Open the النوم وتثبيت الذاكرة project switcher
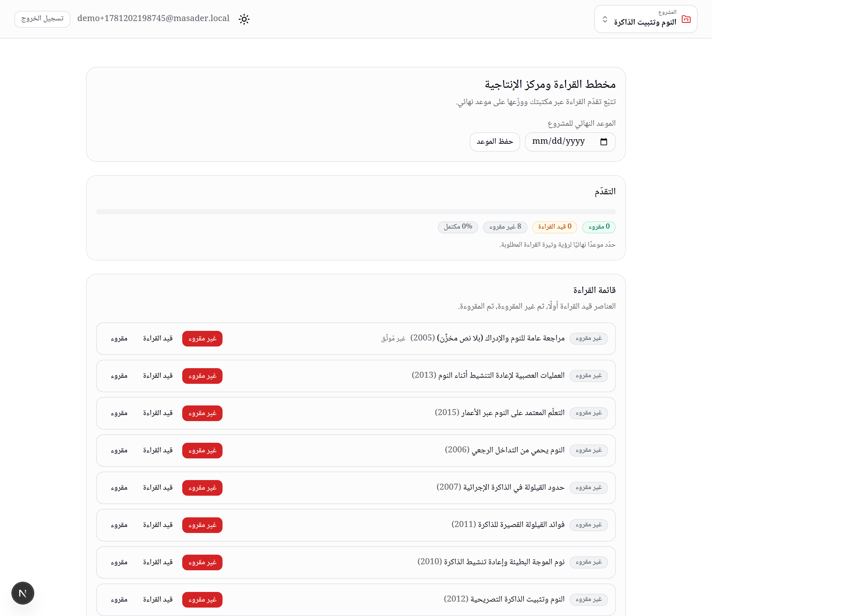 [x=645, y=19]
